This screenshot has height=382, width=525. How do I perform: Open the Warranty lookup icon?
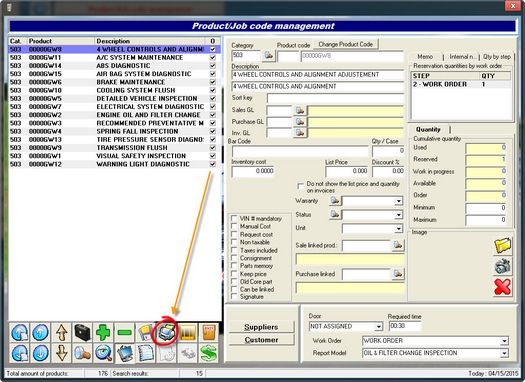334,201
